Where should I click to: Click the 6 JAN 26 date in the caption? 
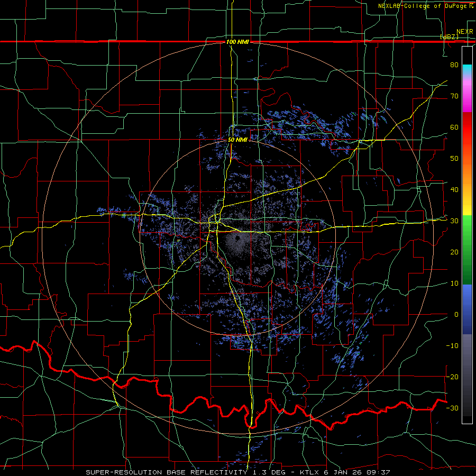[342, 472]
